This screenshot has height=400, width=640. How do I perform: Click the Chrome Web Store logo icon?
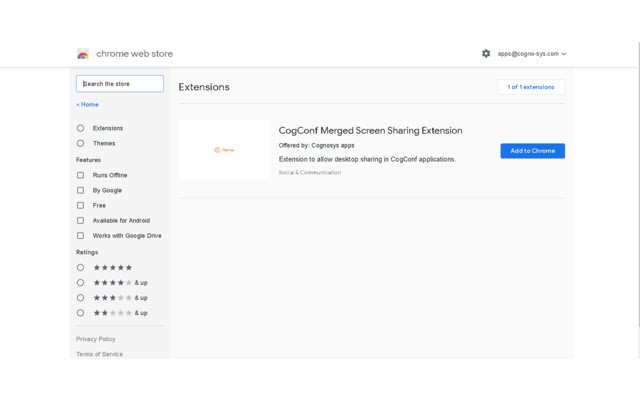83,54
